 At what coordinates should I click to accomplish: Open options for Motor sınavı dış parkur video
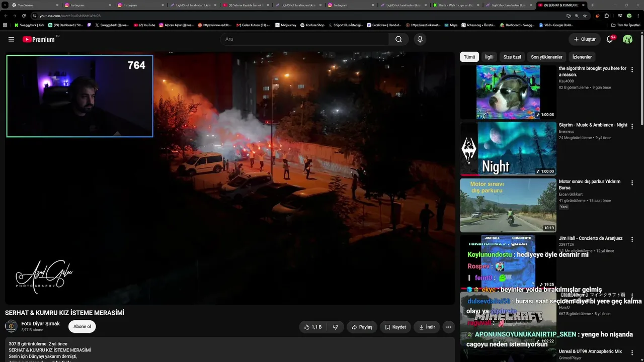632,183
